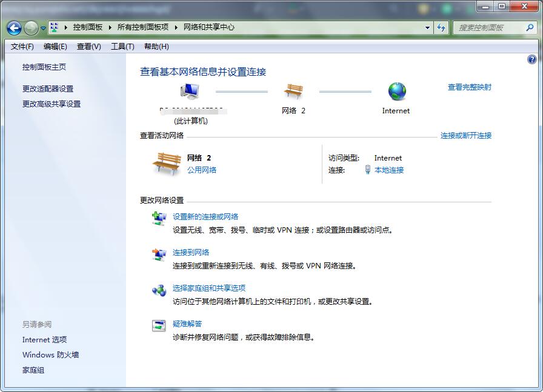Screen dimensions: 543x392
Task: Click the computer icon in network map
Action: tap(189, 91)
